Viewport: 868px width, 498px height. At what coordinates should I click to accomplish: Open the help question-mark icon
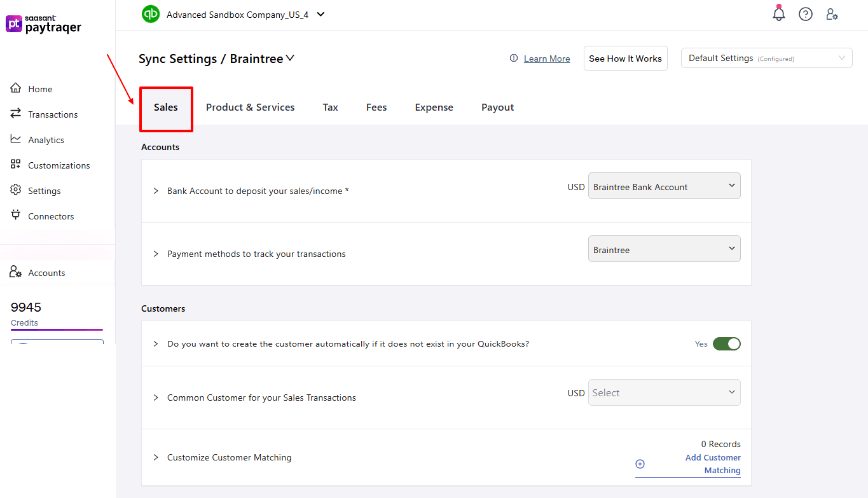(x=805, y=13)
